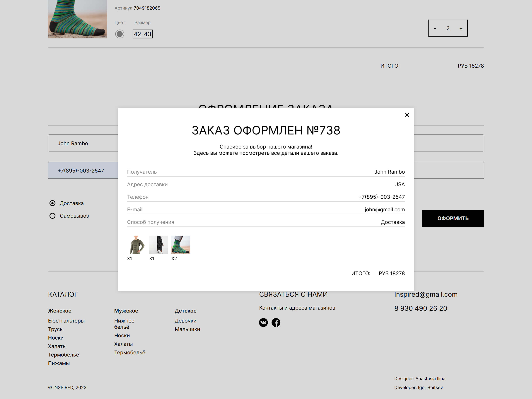Decrease item quantity with minus button

(435, 28)
